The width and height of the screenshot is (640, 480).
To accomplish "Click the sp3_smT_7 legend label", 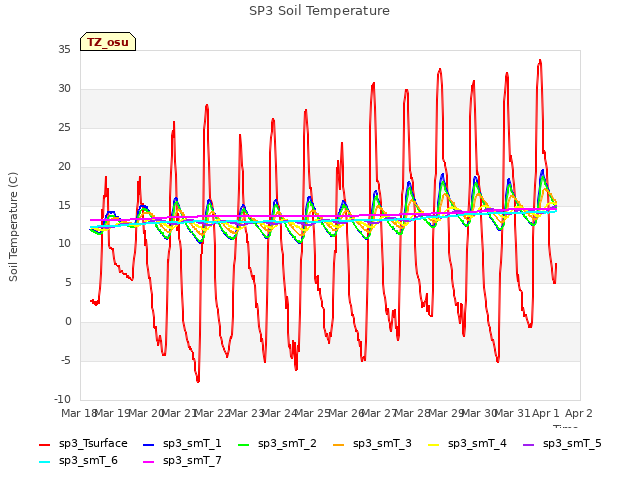I will click(x=192, y=461).
